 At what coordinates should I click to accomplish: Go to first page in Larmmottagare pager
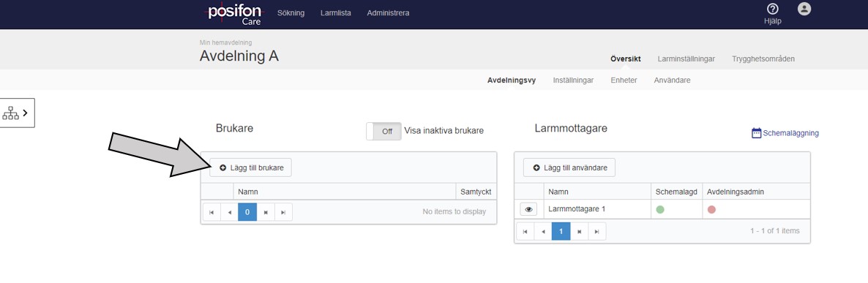point(525,231)
